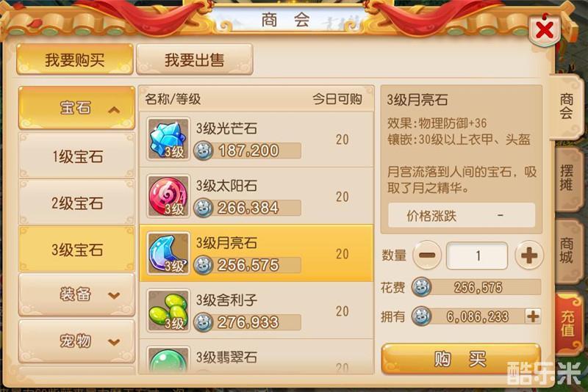Pick the 3级翡翠石 green orb icon
This screenshot has width=588, height=392.
(x=168, y=360)
